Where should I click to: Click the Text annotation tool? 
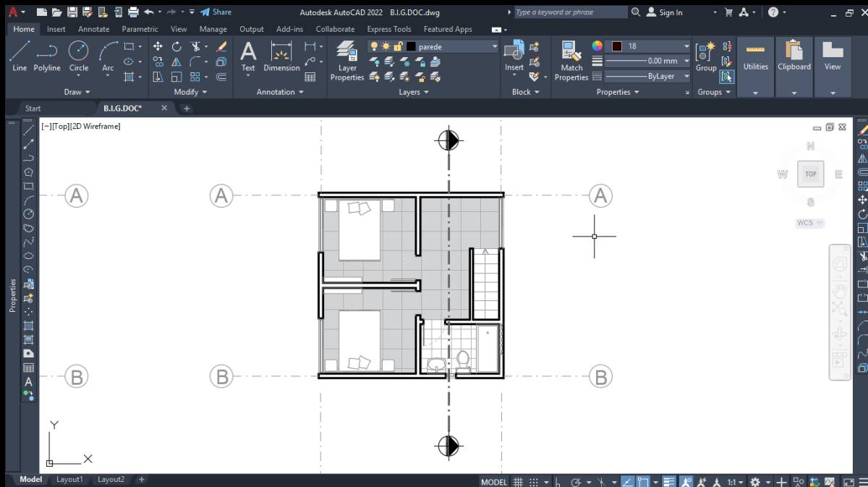pyautogui.click(x=248, y=56)
